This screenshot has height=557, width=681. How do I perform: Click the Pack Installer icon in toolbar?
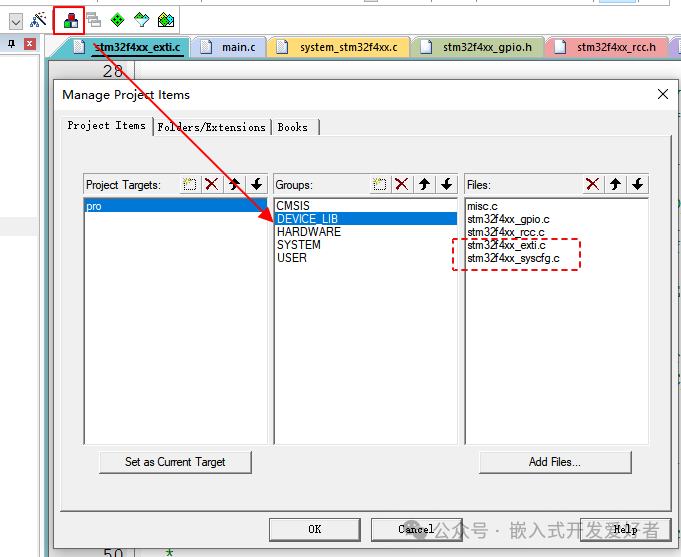click(166, 20)
